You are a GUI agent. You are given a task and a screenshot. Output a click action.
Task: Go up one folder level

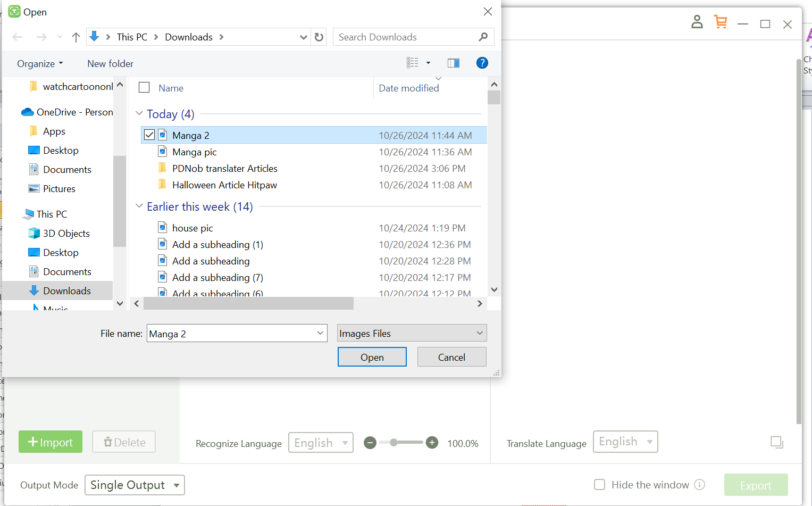76,37
